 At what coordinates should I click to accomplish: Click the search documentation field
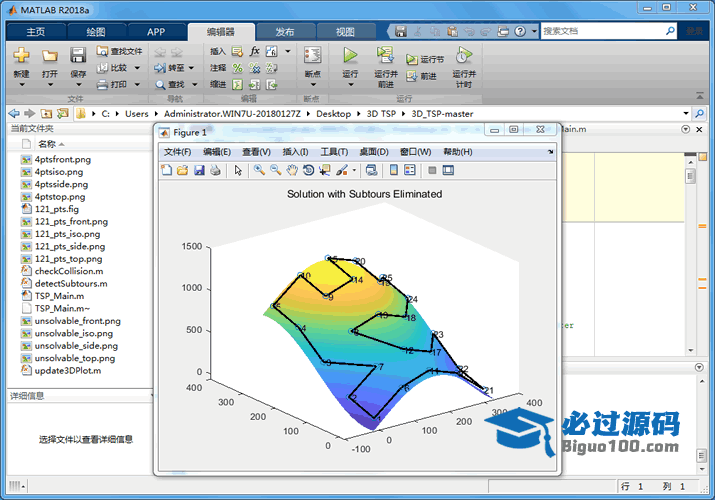pyautogui.click(x=603, y=31)
